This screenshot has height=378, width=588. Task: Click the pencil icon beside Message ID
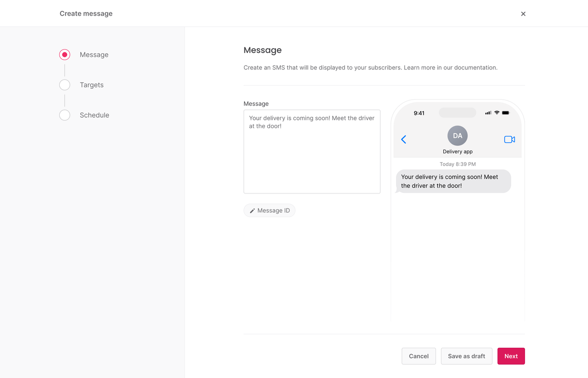point(252,211)
